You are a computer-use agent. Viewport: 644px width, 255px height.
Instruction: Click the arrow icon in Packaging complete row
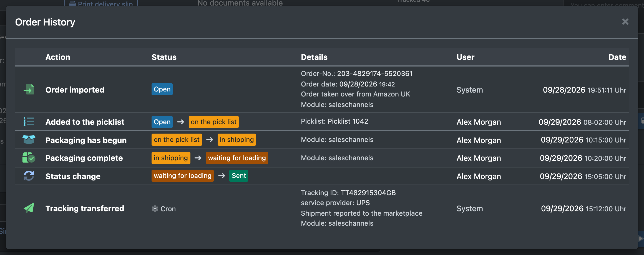(198, 158)
